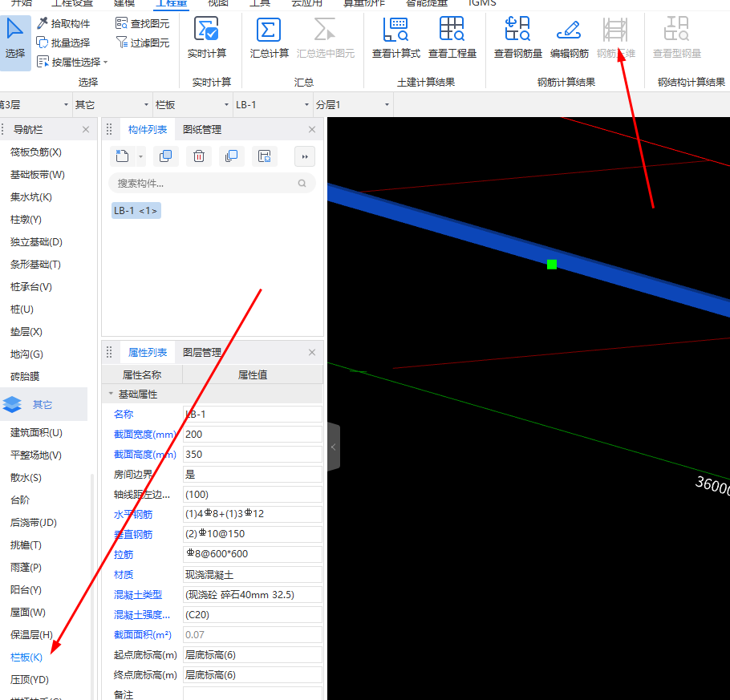
Task: Select 桩承台(V) in navigation
Action: (x=31, y=287)
